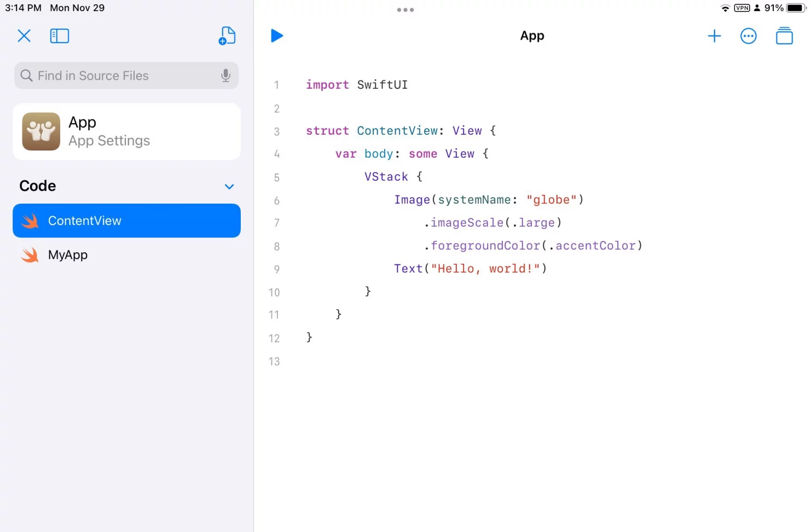Click 'Image' on line 6

(x=412, y=200)
